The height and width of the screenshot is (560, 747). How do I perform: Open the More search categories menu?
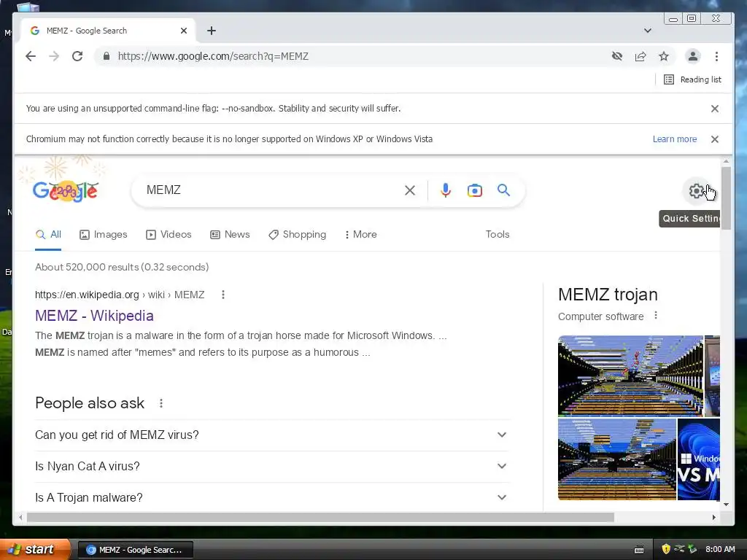click(x=360, y=234)
